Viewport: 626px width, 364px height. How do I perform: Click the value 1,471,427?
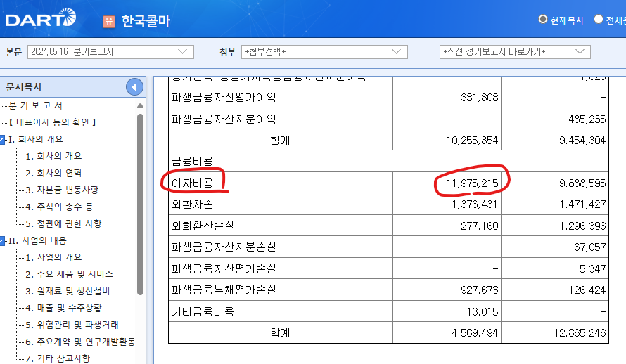[x=582, y=204]
